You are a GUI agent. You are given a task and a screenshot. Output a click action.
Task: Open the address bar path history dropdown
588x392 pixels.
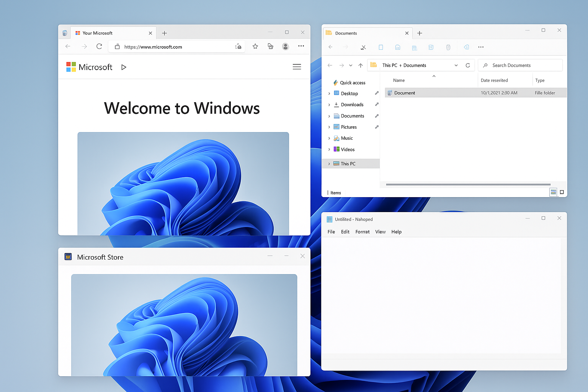pos(456,65)
